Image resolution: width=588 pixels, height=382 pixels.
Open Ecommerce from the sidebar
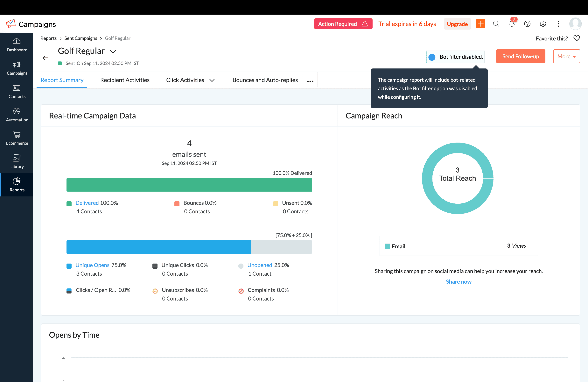[17, 138]
